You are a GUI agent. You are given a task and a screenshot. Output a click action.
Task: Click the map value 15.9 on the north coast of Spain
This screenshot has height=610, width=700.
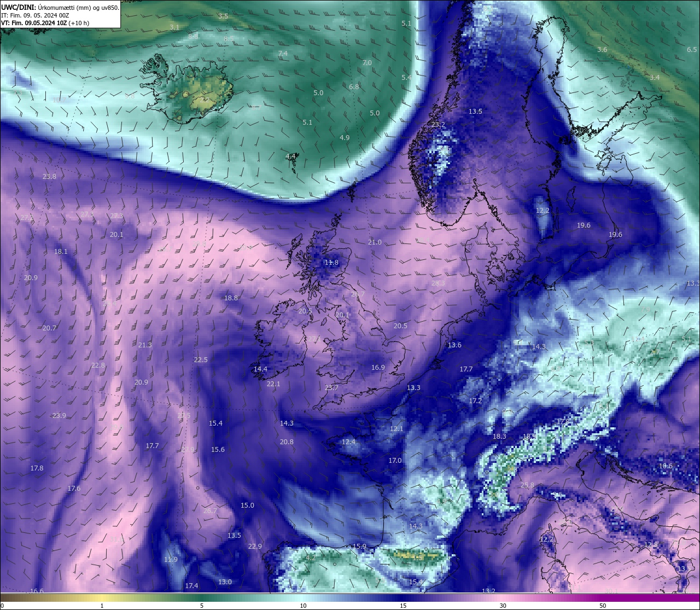(x=359, y=546)
